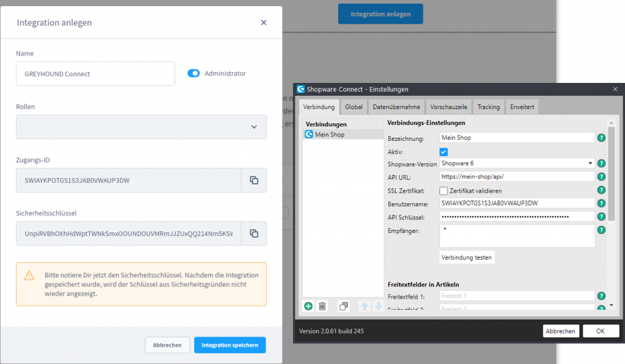Click the API URL input field
Screen dimensions: 625x364
point(517,177)
